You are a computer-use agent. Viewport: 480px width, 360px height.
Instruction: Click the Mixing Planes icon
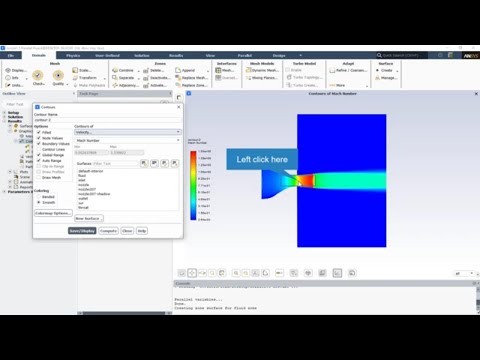(x=248, y=78)
